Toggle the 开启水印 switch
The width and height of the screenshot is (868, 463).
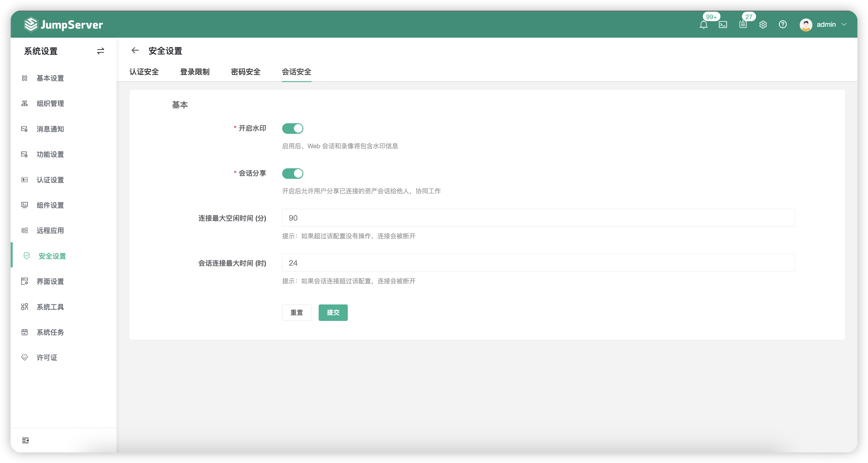click(292, 128)
